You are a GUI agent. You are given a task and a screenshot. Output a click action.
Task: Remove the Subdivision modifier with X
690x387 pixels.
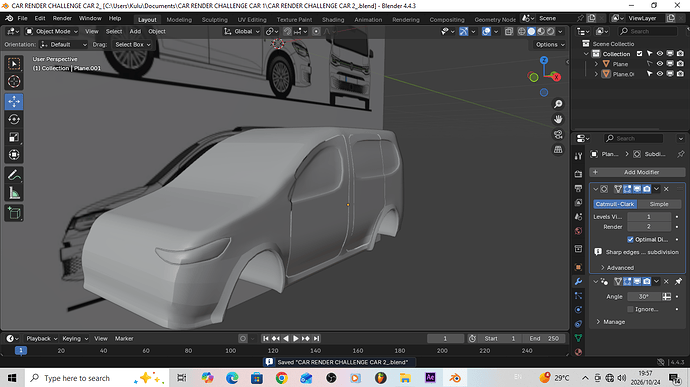click(x=666, y=189)
